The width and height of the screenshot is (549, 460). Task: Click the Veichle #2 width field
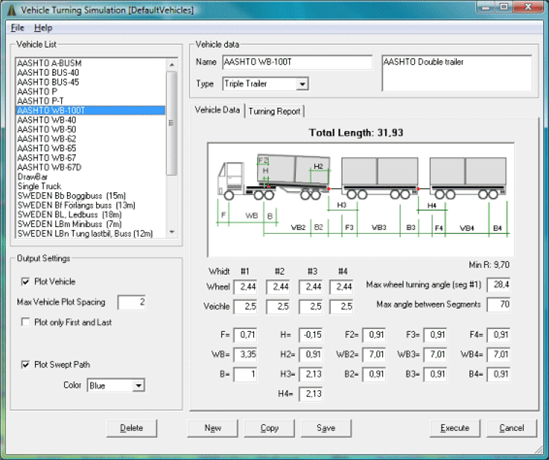click(278, 307)
